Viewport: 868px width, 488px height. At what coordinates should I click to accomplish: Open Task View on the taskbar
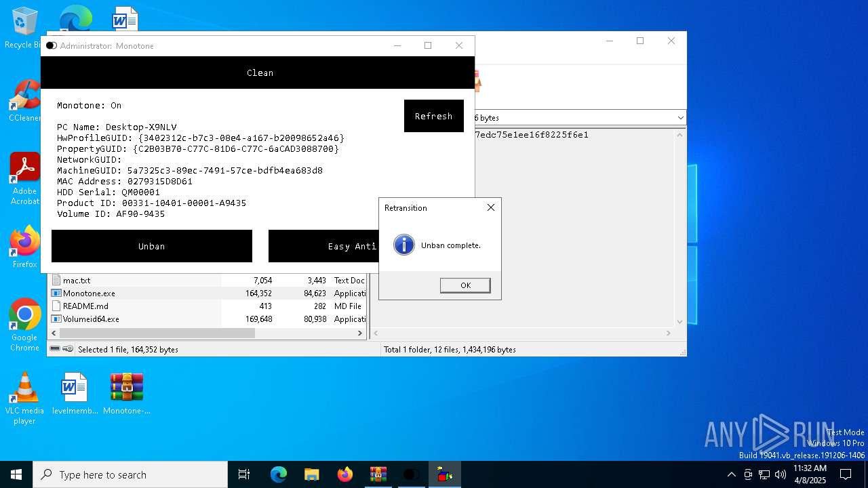click(x=244, y=474)
